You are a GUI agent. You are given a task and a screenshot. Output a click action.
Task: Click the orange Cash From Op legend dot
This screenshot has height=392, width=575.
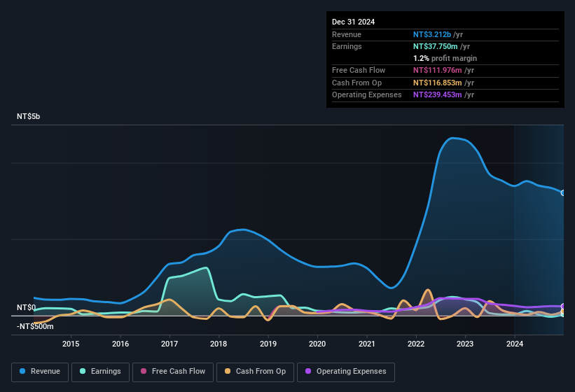pos(228,371)
